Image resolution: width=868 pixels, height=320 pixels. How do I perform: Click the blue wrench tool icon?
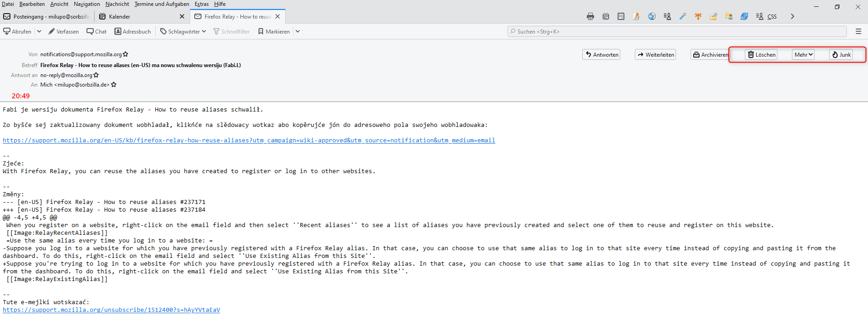point(683,16)
